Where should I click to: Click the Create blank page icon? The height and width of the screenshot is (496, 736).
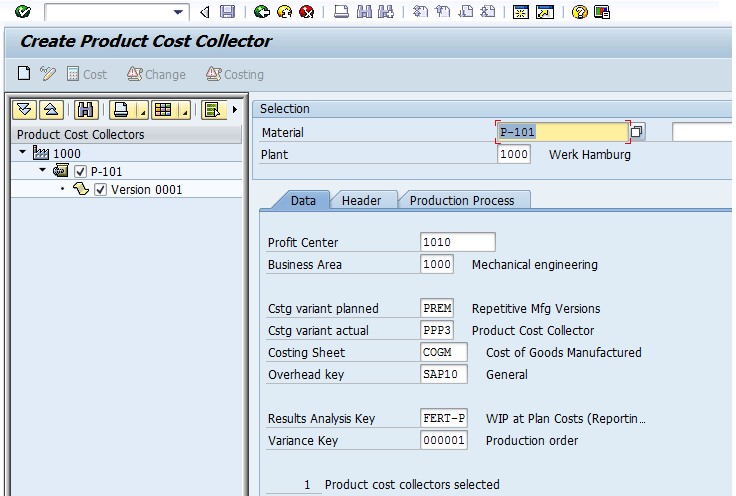pyautogui.click(x=25, y=74)
